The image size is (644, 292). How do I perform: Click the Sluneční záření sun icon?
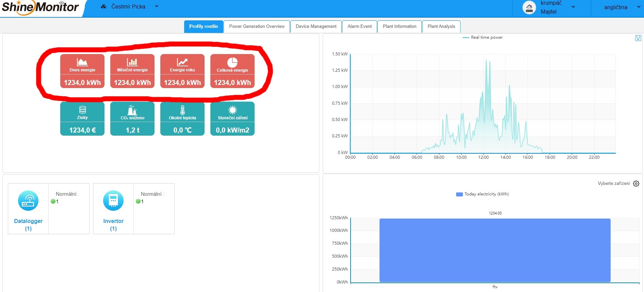pyautogui.click(x=232, y=110)
